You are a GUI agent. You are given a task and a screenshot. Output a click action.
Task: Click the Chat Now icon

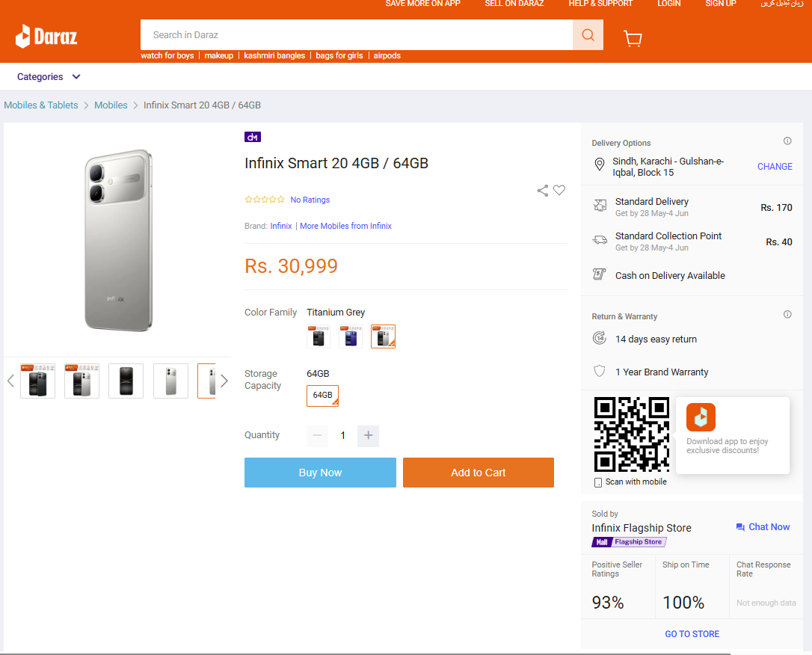[x=740, y=527]
